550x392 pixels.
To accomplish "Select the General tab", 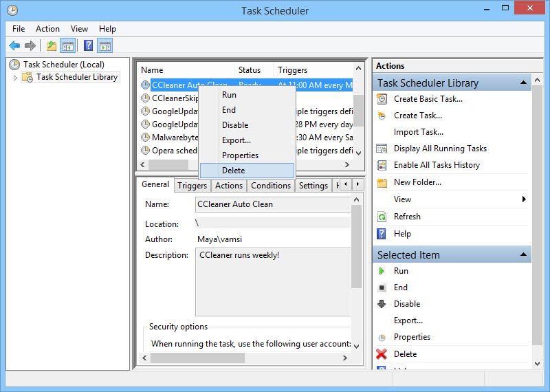I will pos(155,184).
